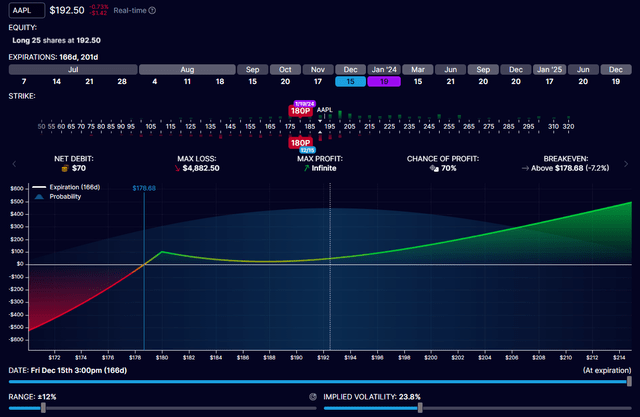Viewport: 640px width, 417px height.
Task: Choose the Oct 20 expiration date
Action: (x=285, y=82)
